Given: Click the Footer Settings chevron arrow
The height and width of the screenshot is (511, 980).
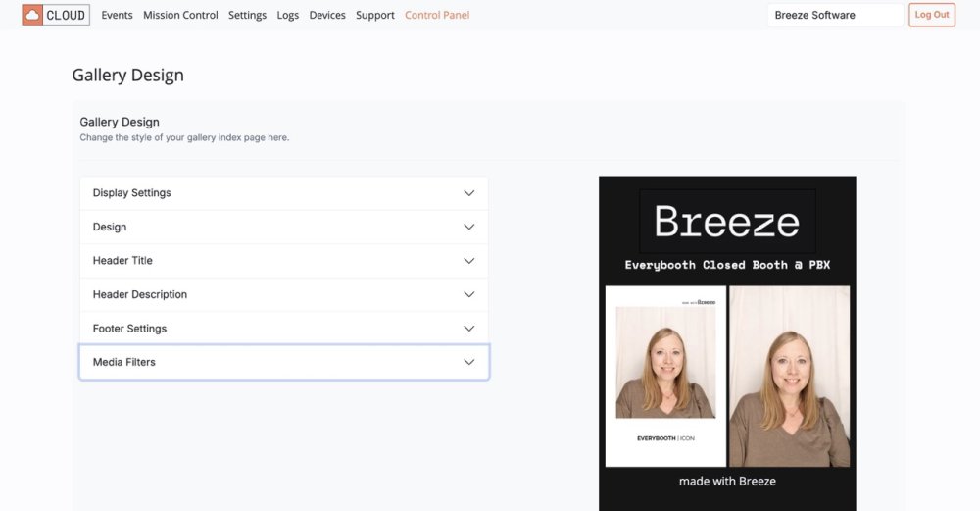Looking at the screenshot, I should (x=468, y=329).
